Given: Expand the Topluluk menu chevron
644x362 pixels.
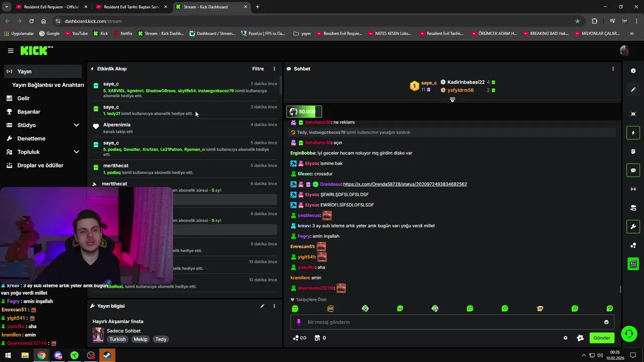Looking at the screenshot, I should point(76,152).
